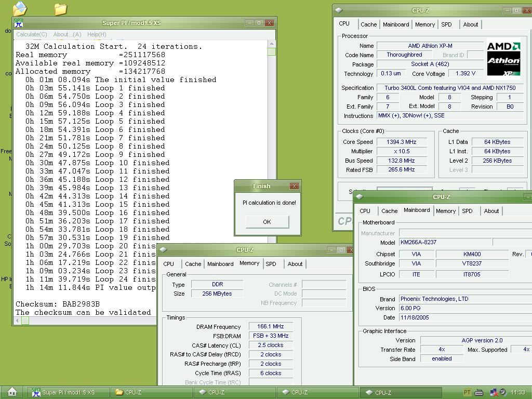Select About tab in the Mainboard CPU-Z window
This screenshot has height=399, width=532.
coord(491,211)
